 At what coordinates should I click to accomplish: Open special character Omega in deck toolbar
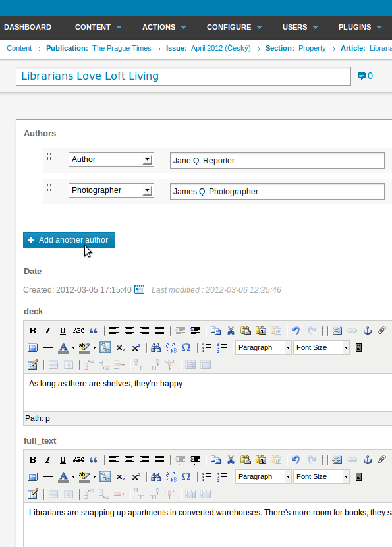coord(186,347)
